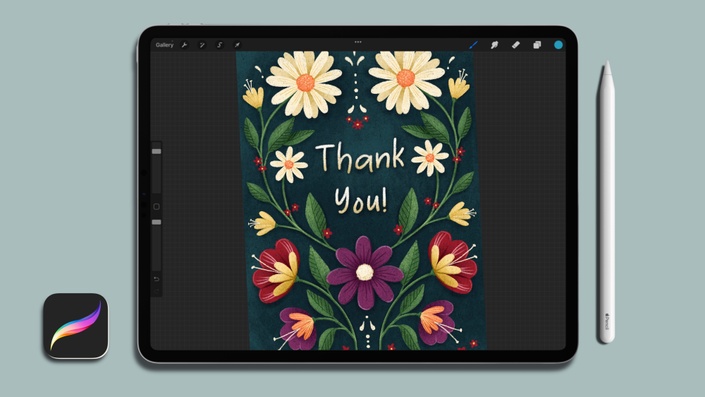Open the Layers panel
The height and width of the screenshot is (397, 705).
(x=537, y=45)
